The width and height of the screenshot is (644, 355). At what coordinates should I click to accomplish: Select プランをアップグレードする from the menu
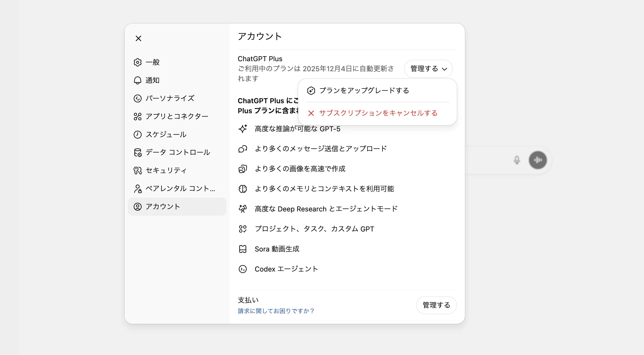point(364,90)
